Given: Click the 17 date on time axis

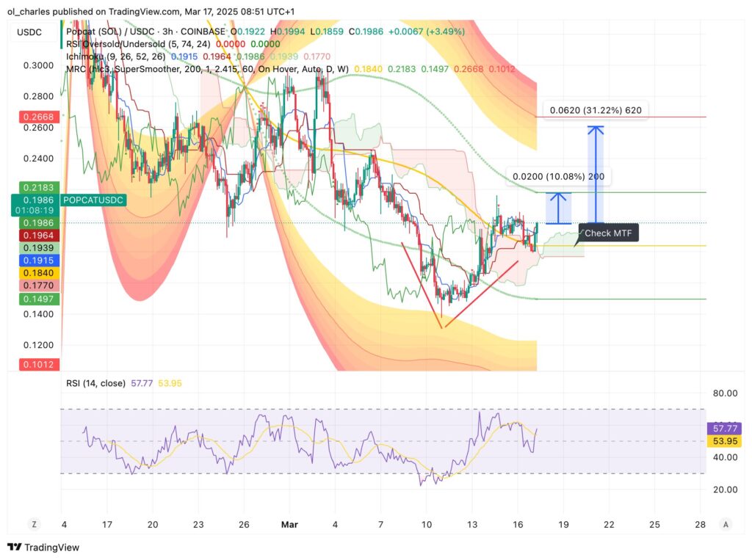Looking at the screenshot, I should (x=107, y=525).
